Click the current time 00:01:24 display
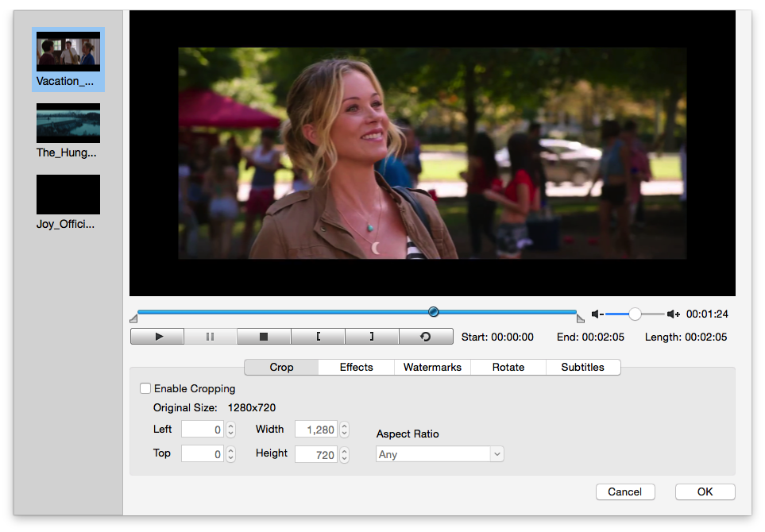The image size is (765, 532). tap(707, 314)
